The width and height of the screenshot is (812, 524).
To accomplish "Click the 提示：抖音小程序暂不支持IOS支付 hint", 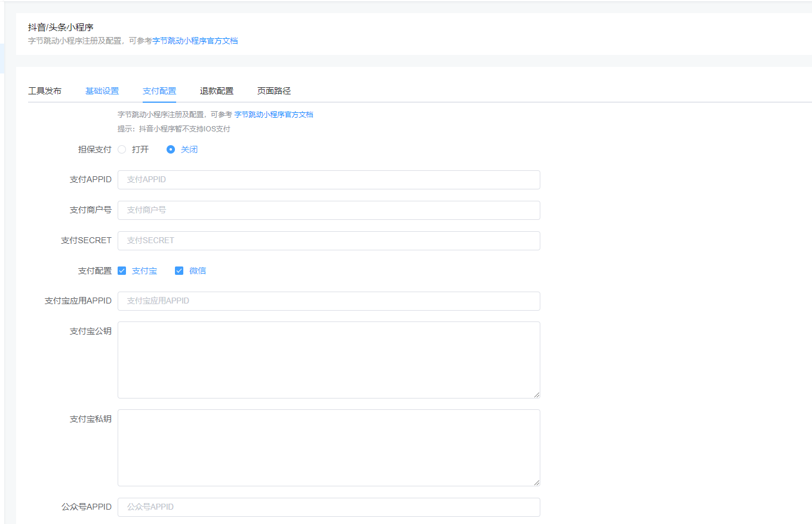I will [174, 128].
